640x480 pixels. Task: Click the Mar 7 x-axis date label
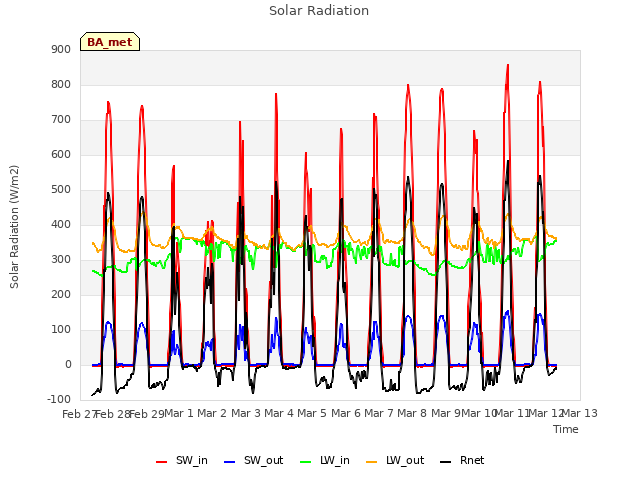tap(379, 413)
